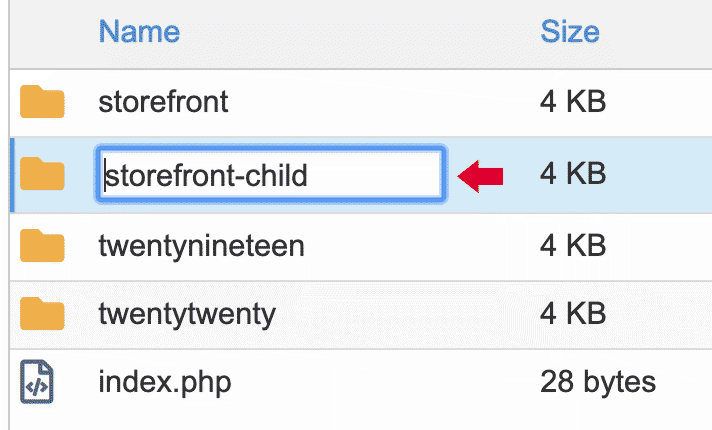Click the 4 KB size of storefront-child
Image resolution: width=712 pixels, height=430 pixels.
coord(572,176)
